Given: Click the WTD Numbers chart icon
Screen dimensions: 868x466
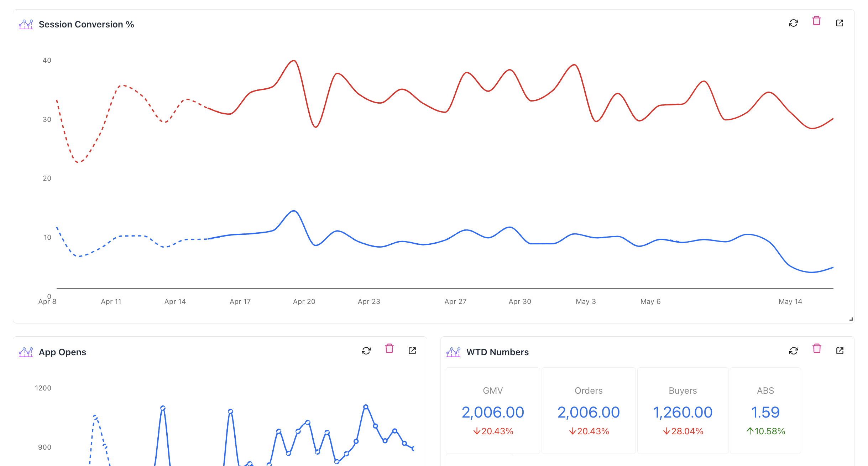Looking at the screenshot, I should [453, 352].
